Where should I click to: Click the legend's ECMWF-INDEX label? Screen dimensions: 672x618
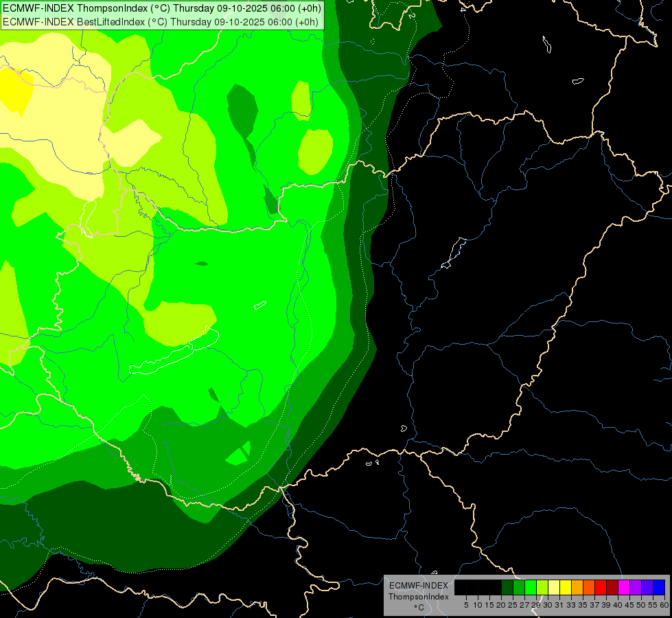[419, 586]
